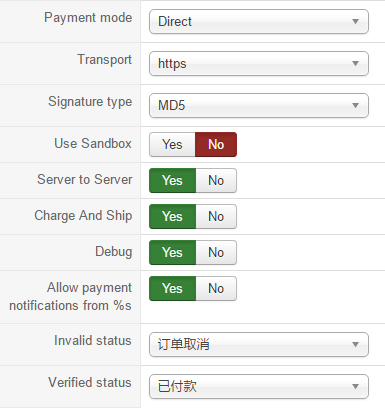Click the Verified status dropdown arrow
Screen dimensions: 385x416
tap(355, 386)
